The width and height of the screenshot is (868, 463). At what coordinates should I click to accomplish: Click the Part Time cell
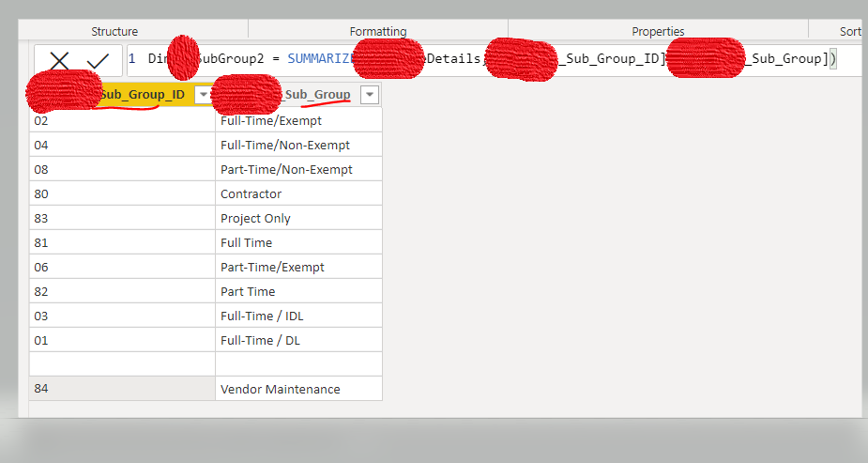(x=299, y=291)
